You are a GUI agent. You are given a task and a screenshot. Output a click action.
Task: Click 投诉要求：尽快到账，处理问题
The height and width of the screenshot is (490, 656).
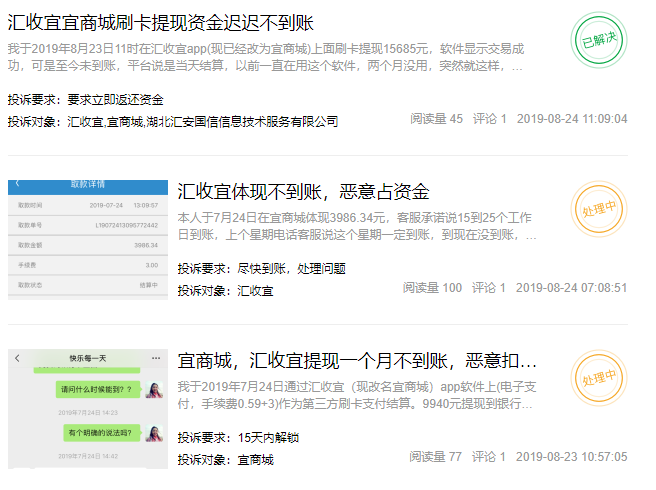pyautogui.click(x=261, y=269)
